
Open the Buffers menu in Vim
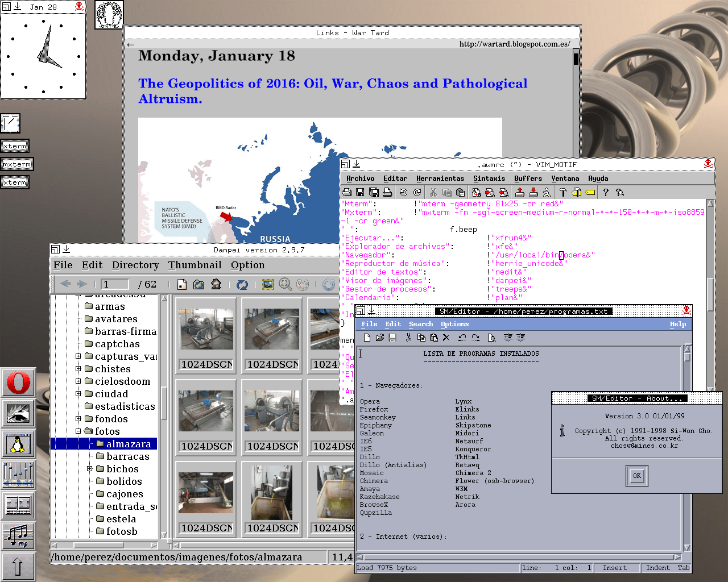(x=528, y=178)
